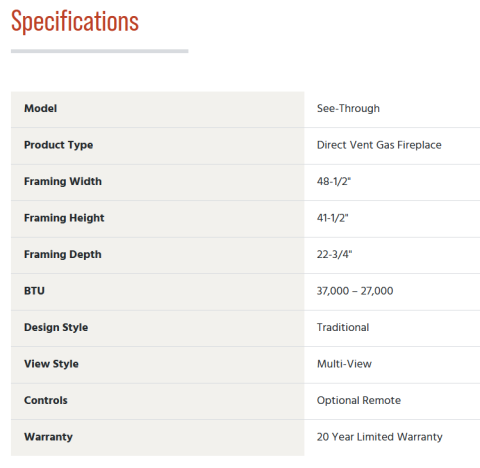Select the BTU row label
480x468 pixels.
tap(34, 291)
